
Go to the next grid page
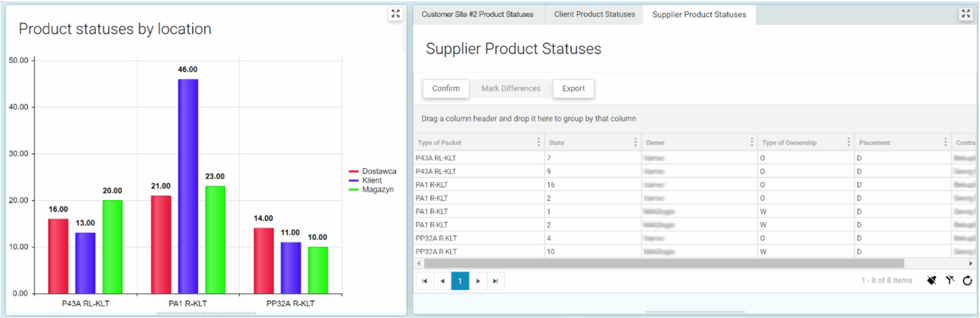(x=478, y=282)
